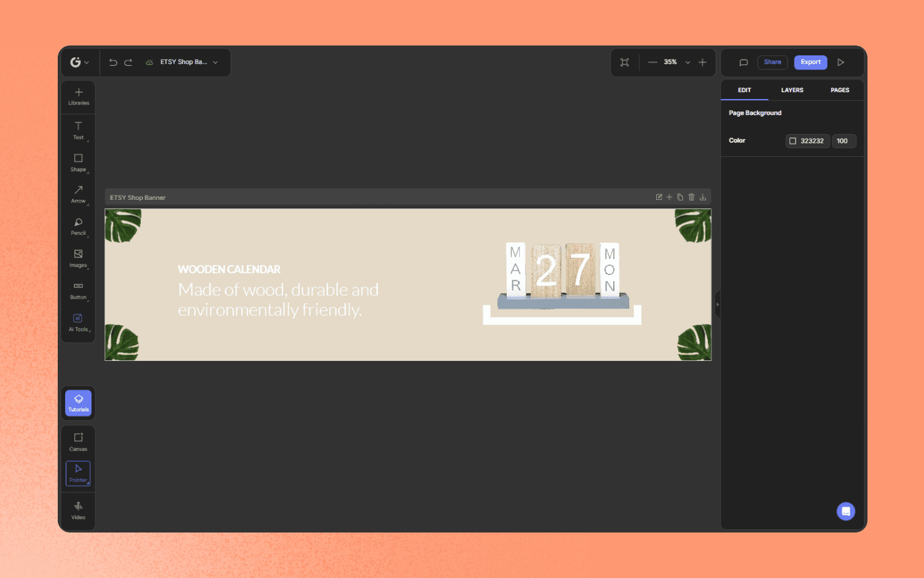Fit canvas to screen

point(625,62)
